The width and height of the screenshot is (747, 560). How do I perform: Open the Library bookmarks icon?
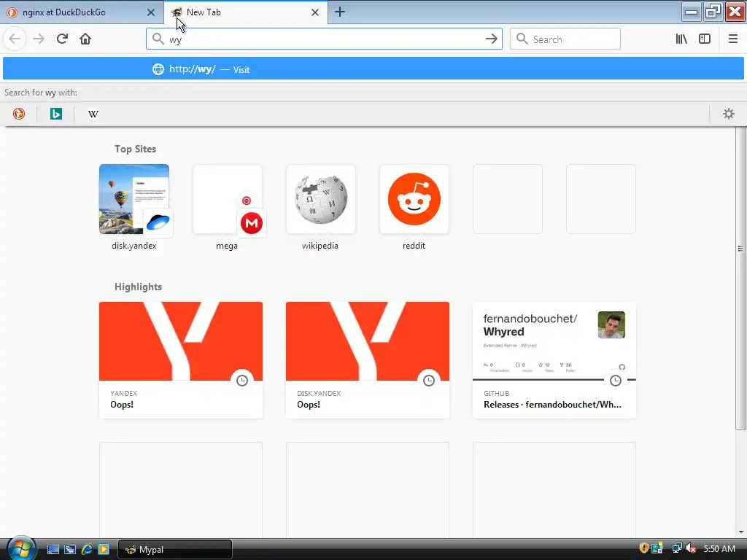tap(681, 39)
